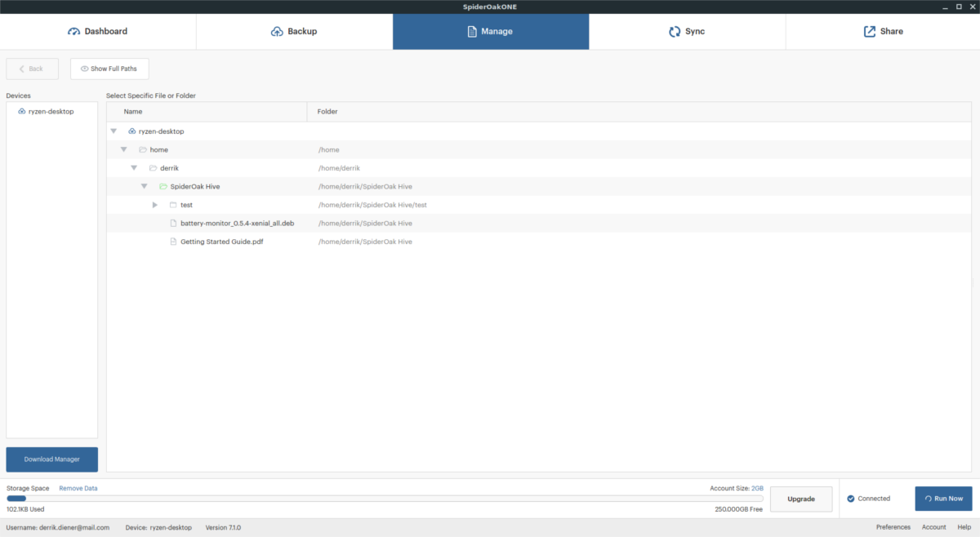Open Account in the status bar
Viewport: 980px width, 537px height.
[x=934, y=527]
